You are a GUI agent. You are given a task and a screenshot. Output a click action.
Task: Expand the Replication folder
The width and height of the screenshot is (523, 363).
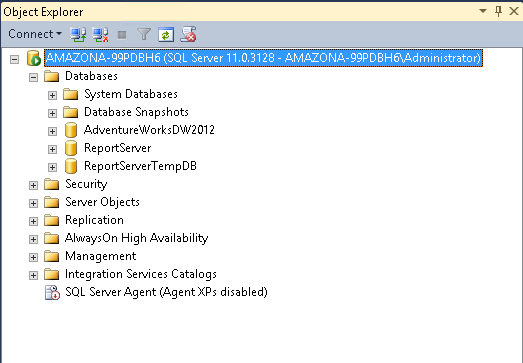click(x=33, y=222)
